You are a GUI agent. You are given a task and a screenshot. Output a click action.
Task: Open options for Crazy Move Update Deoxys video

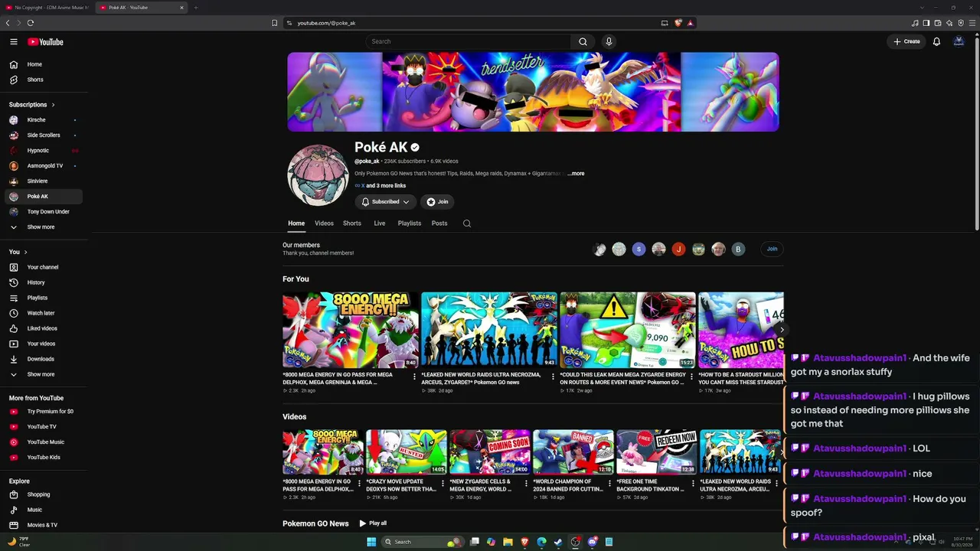[443, 483]
